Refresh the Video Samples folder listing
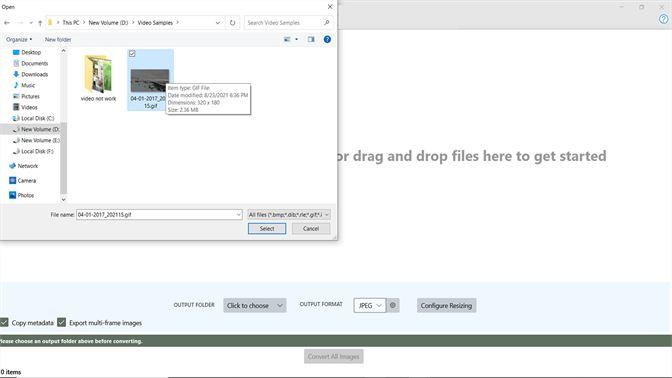The image size is (672, 378). [232, 23]
